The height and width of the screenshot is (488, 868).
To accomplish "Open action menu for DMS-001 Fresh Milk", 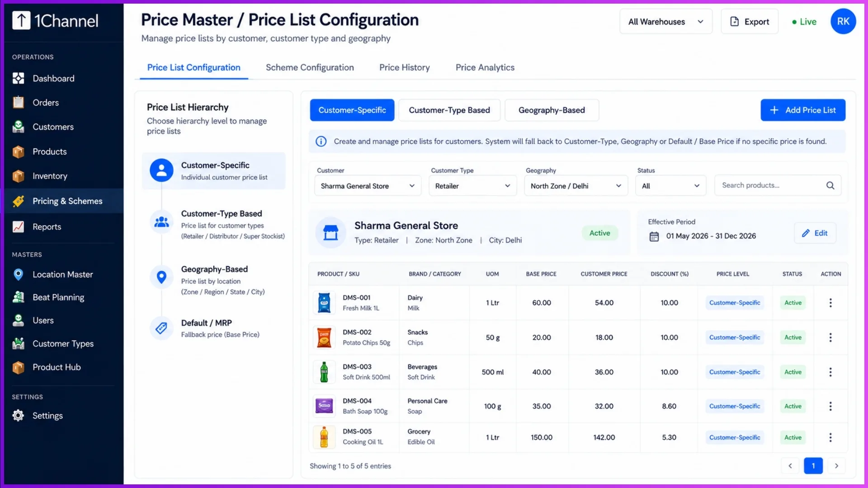I will 830,303.
